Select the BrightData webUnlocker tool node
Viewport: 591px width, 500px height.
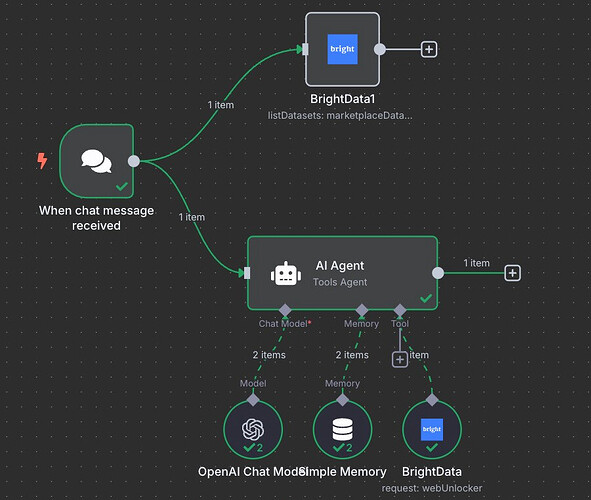[x=432, y=430]
